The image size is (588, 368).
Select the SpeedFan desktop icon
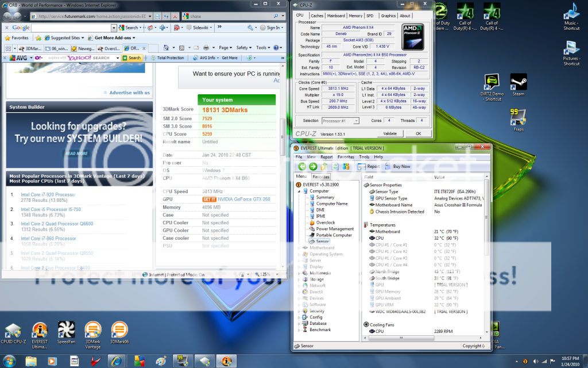(x=67, y=333)
